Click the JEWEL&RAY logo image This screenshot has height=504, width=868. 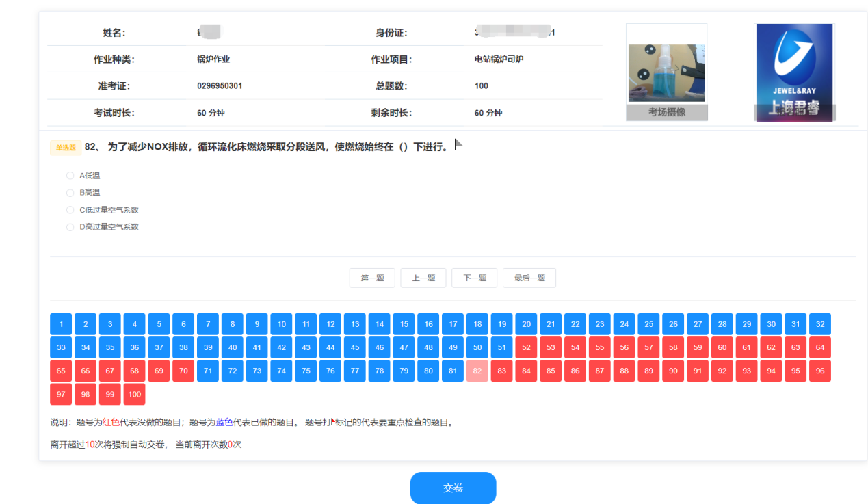click(x=794, y=72)
